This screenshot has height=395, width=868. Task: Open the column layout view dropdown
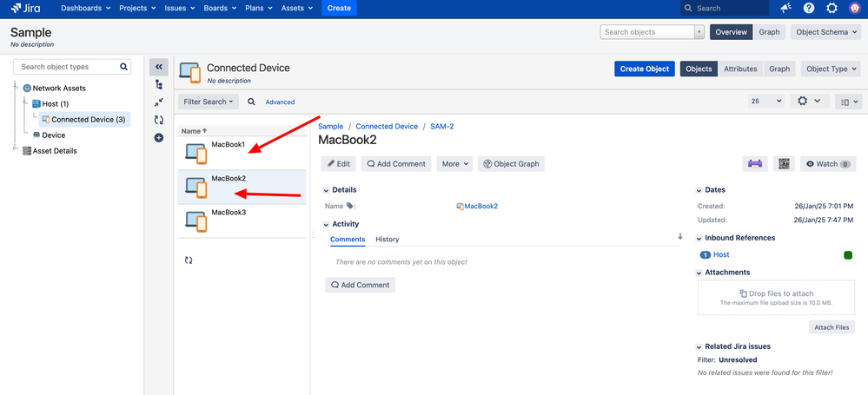click(848, 102)
